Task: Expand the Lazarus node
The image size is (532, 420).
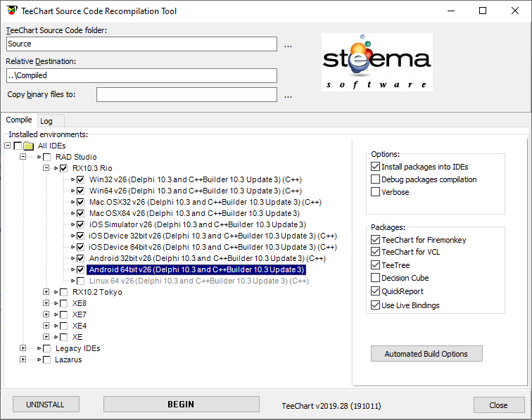Action: click(23, 359)
